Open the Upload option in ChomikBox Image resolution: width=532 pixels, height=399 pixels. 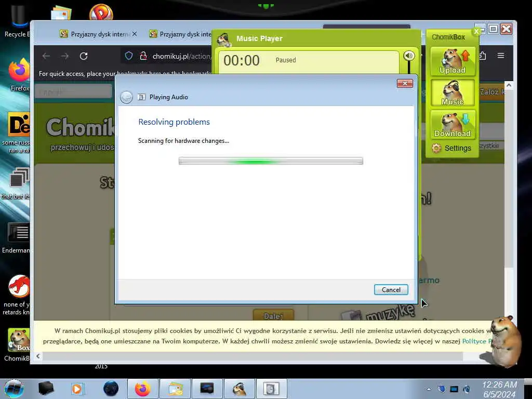pos(453,61)
